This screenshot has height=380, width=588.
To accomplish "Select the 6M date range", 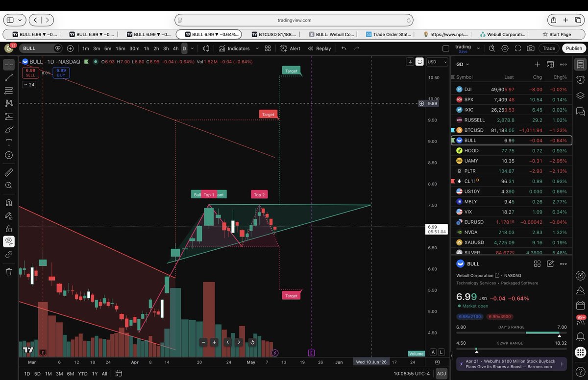I will pos(71,374).
